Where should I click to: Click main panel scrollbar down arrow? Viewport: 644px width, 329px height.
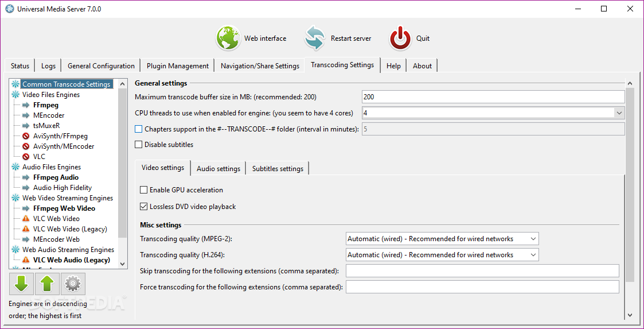point(630,315)
